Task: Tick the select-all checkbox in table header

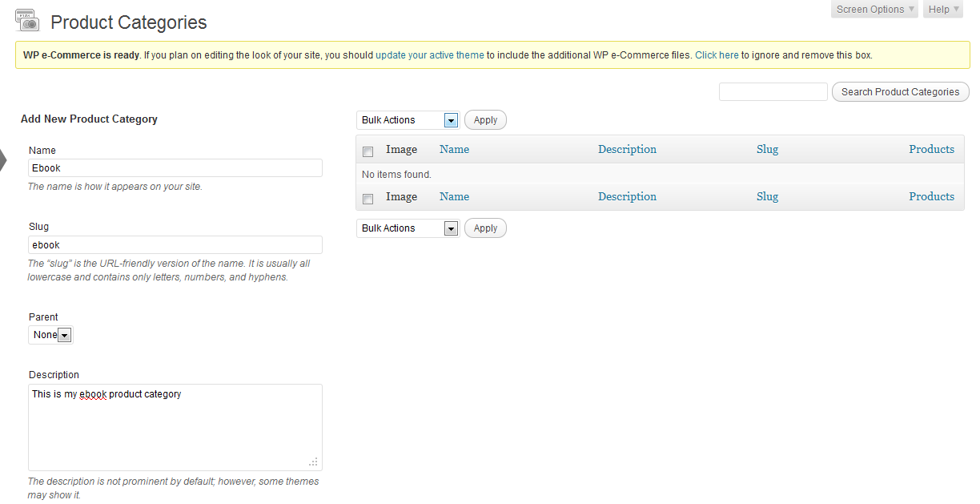Action: pyautogui.click(x=368, y=151)
